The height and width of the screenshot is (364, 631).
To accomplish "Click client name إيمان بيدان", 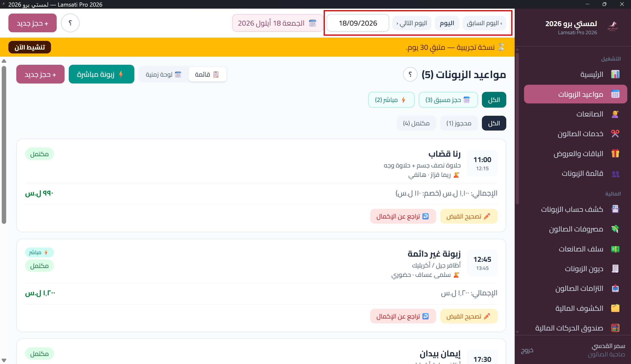I will click(x=440, y=354).
